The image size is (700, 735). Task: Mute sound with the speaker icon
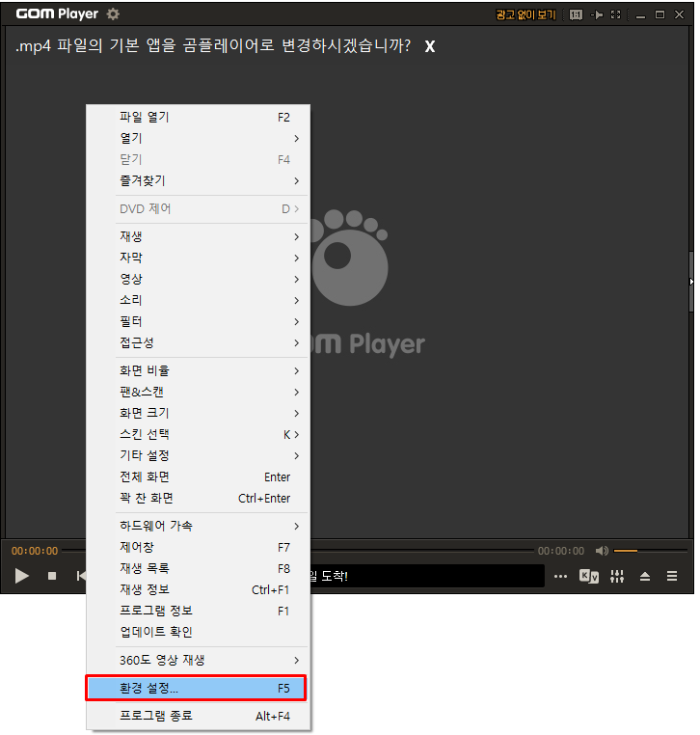[602, 551]
